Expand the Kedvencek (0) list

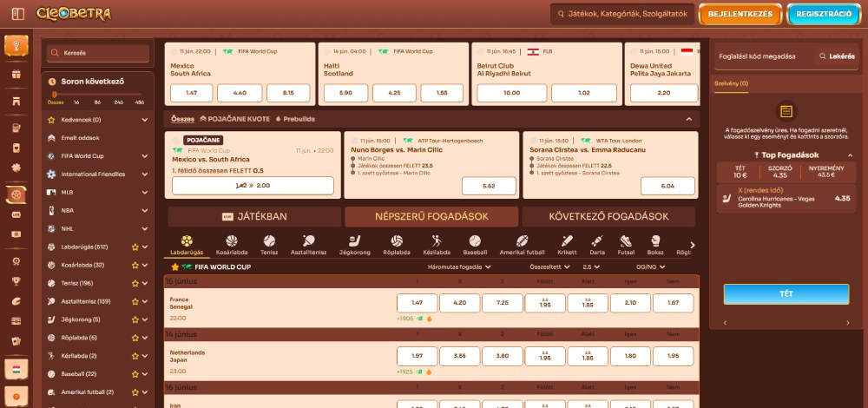pyautogui.click(x=145, y=120)
